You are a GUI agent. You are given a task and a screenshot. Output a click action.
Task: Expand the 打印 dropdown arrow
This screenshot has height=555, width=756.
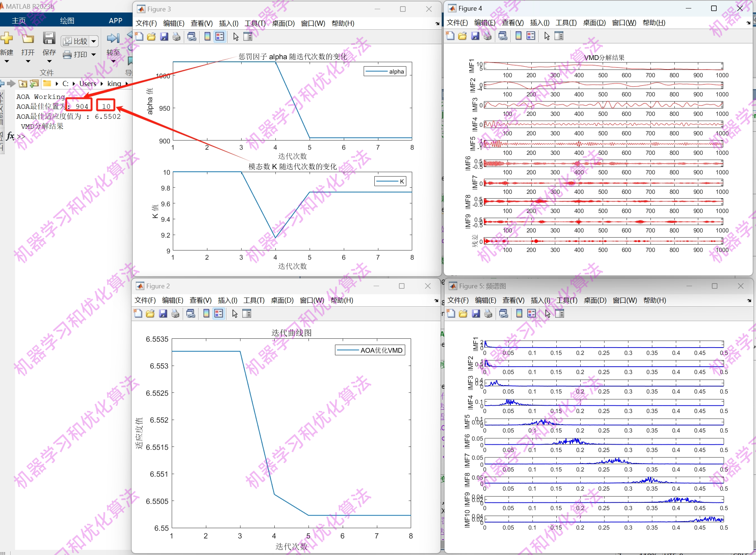[x=93, y=55]
